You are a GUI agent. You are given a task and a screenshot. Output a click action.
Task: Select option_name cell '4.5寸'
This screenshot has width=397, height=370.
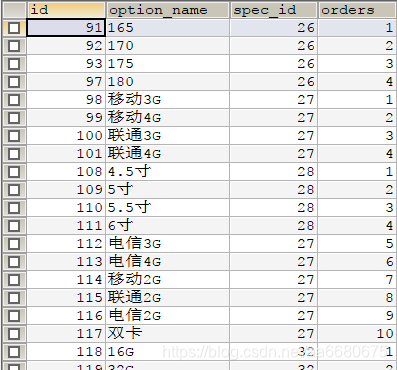pos(168,172)
